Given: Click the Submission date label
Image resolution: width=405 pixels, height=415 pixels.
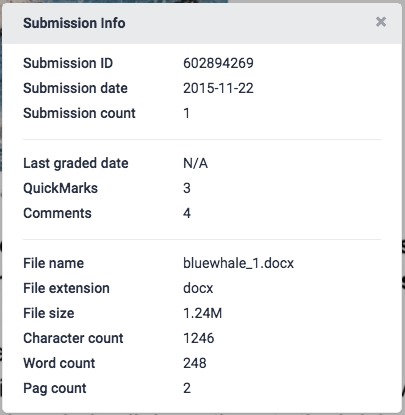Looking at the screenshot, I should (75, 88).
